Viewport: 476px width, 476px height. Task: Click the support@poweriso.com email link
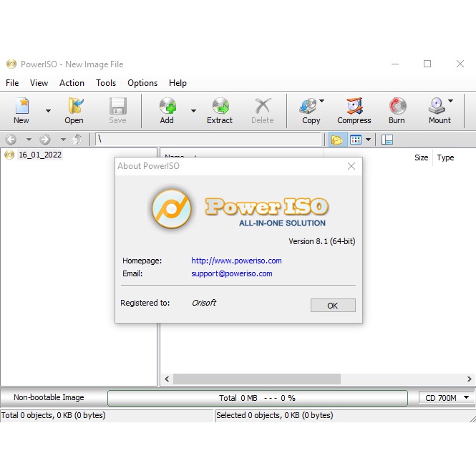(x=232, y=273)
